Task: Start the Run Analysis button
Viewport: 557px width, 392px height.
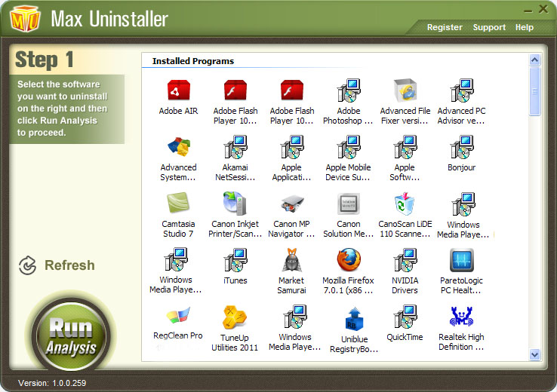Action: click(71, 335)
